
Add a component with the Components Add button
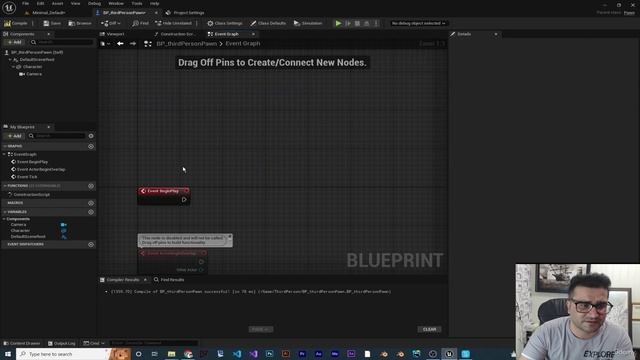click(x=14, y=42)
